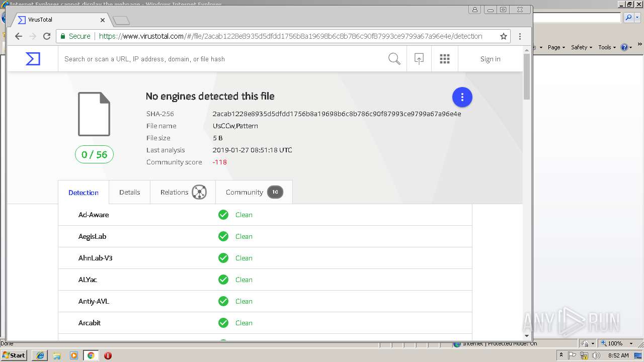Screen dimensions: 644x362
Task: Select the SHA-256 hash value text
Action: tap(337, 114)
